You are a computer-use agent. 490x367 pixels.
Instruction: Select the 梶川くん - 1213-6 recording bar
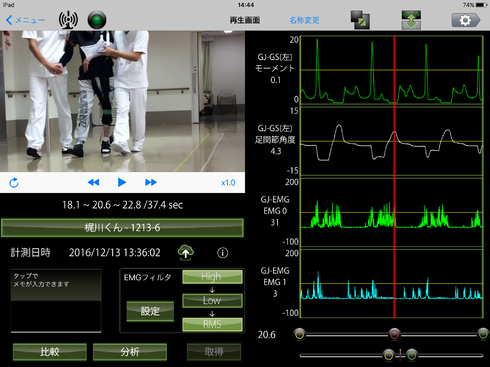click(x=122, y=228)
